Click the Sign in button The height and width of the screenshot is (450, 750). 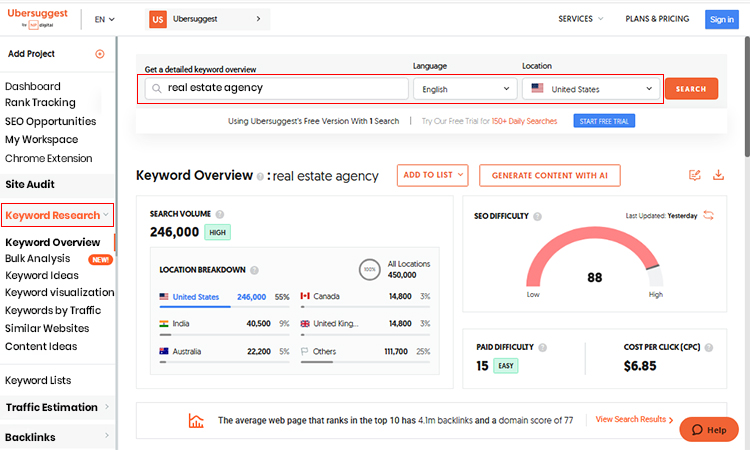721,20
